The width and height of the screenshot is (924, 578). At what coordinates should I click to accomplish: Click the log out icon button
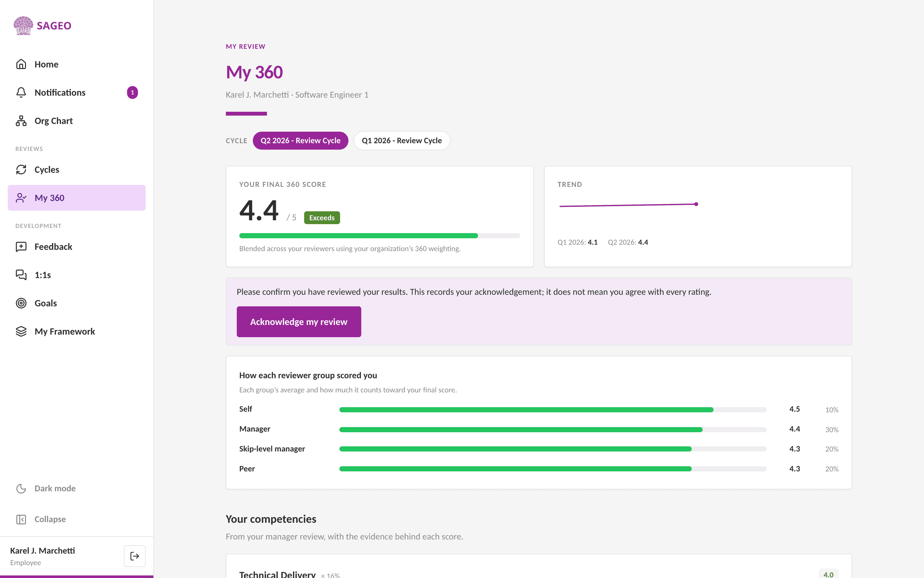coord(134,556)
